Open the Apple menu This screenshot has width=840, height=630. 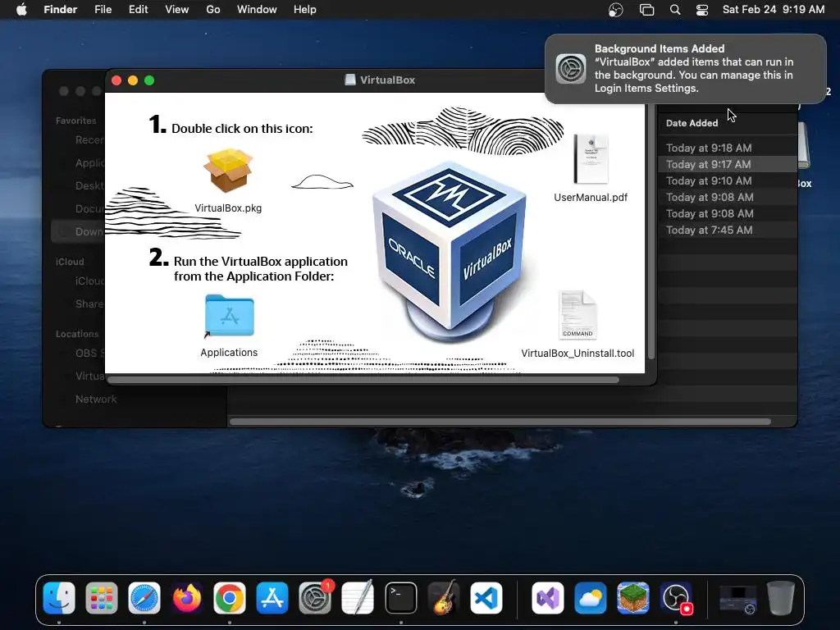21,10
